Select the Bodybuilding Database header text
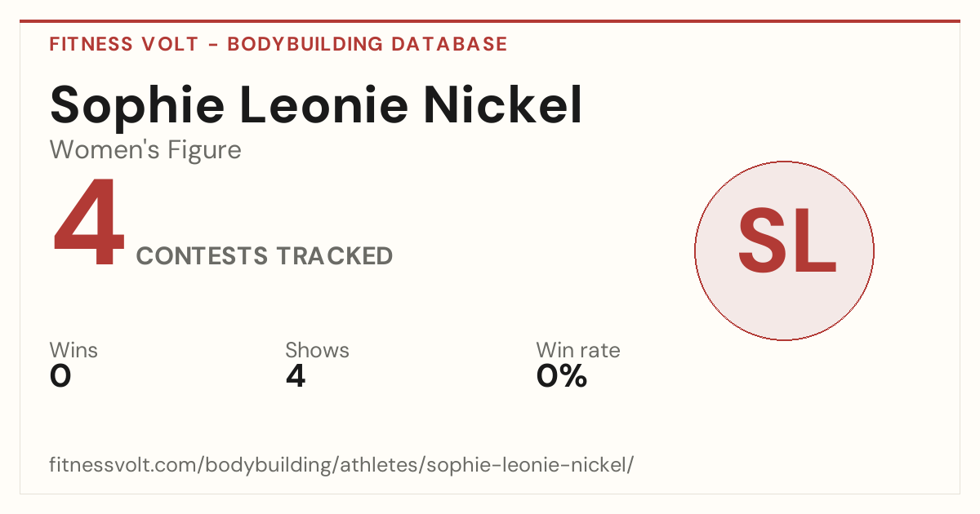Viewport: 980px width, 514px height. point(367,44)
